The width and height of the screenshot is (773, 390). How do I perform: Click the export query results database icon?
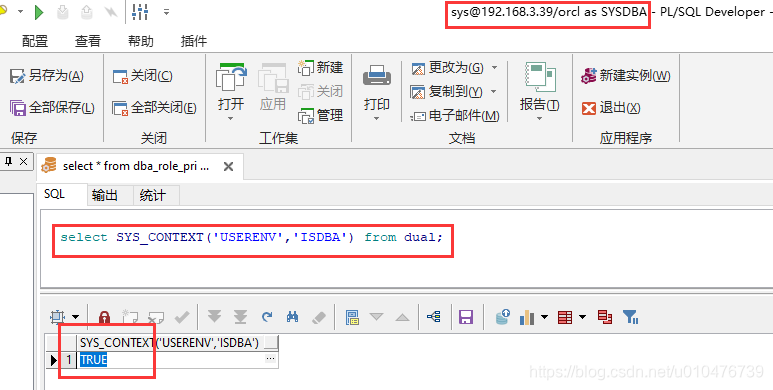(502, 317)
